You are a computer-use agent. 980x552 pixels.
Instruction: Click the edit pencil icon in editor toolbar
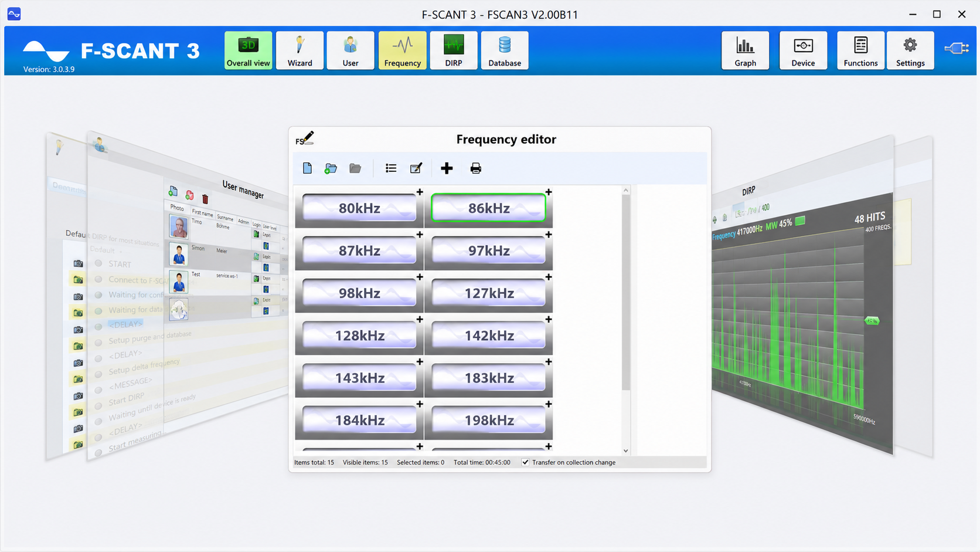416,168
